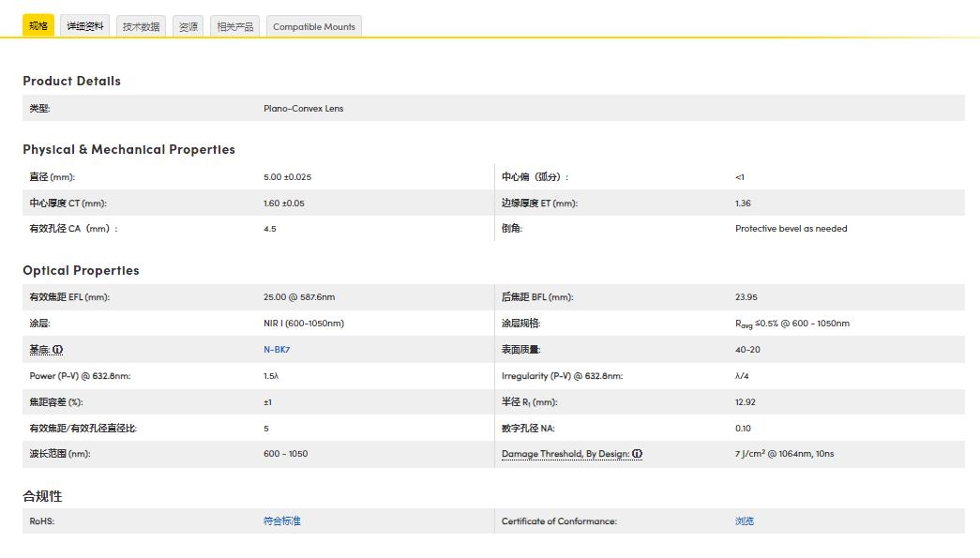This screenshot has width=980, height=558.
Task: Click the 符合标准 RoHS link
Action: coord(282,521)
